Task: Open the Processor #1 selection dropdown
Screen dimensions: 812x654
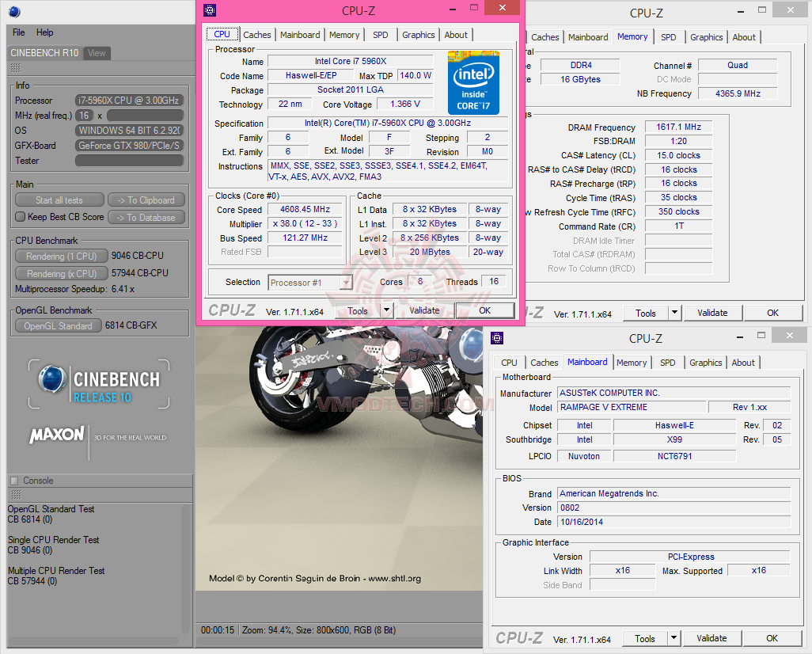Action: point(346,283)
